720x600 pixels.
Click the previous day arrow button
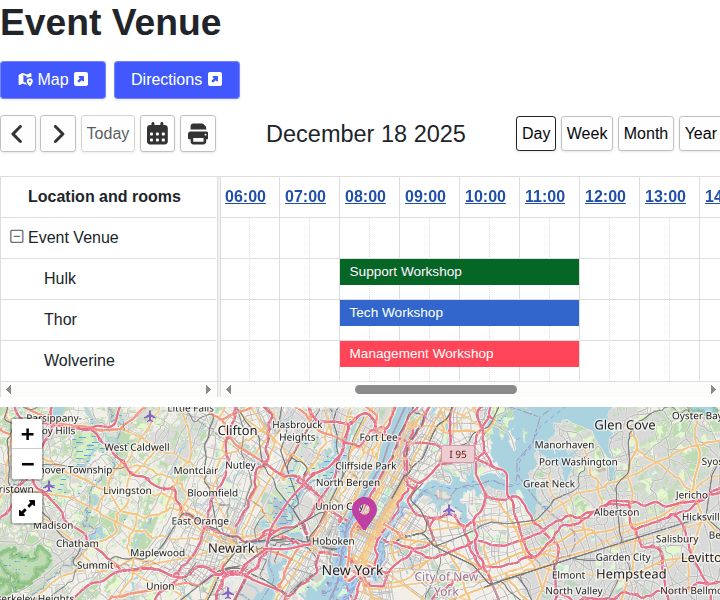coord(18,133)
